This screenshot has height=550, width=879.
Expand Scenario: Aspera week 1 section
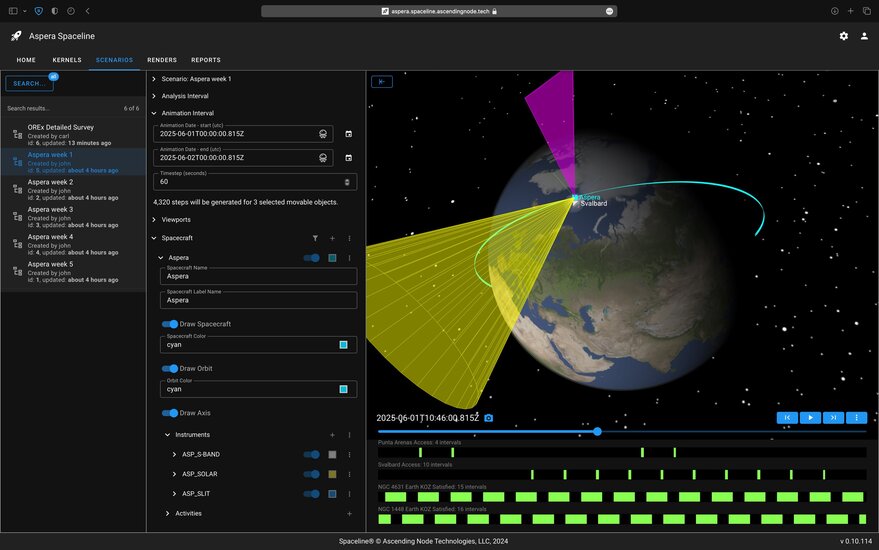[154, 79]
